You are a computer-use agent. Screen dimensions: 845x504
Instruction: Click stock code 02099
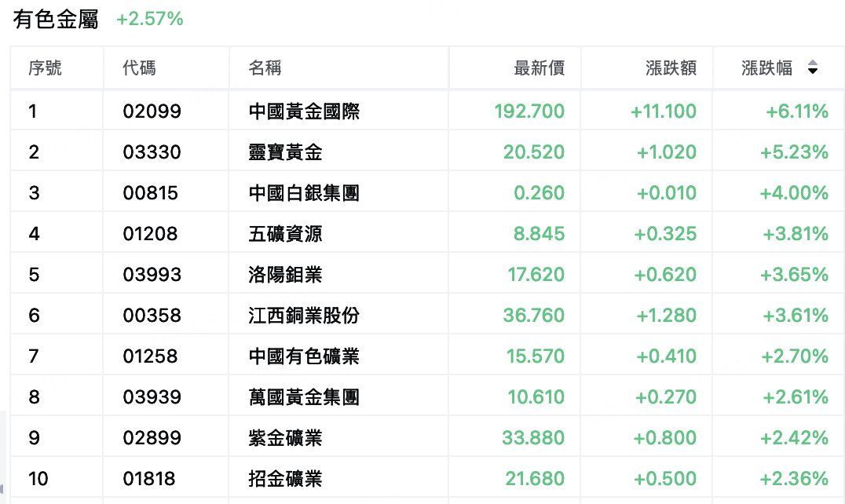(x=152, y=111)
